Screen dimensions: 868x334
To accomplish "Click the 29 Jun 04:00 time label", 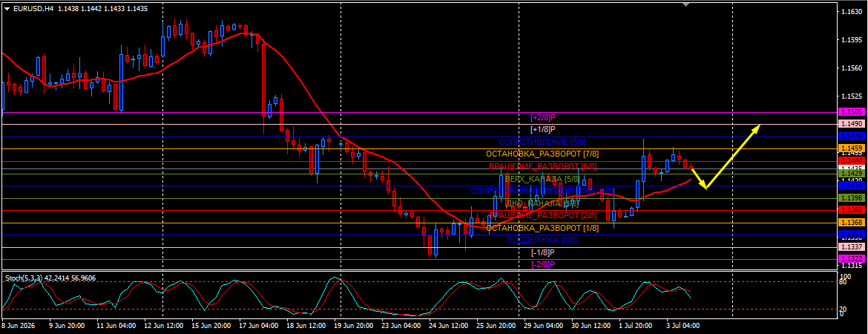I will [x=544, y=326].
